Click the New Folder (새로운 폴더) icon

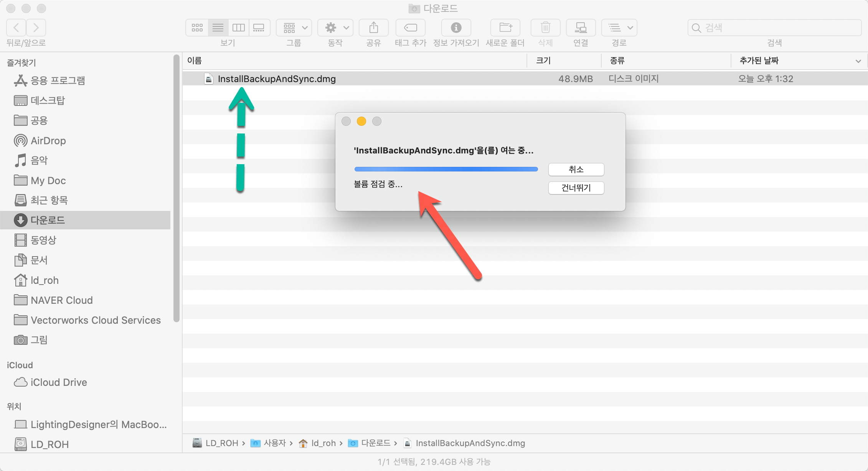(505, 28)
